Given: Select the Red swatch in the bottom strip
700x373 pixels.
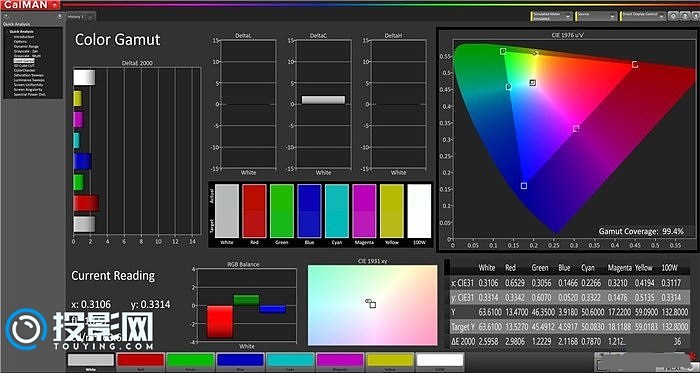Looking at the screenshot, I should tap(141, 360).
